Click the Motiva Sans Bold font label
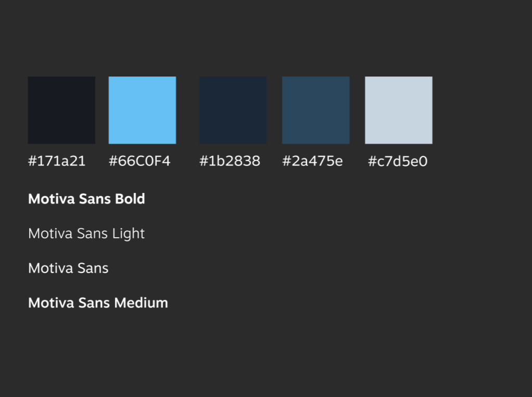 click(86, 199)
